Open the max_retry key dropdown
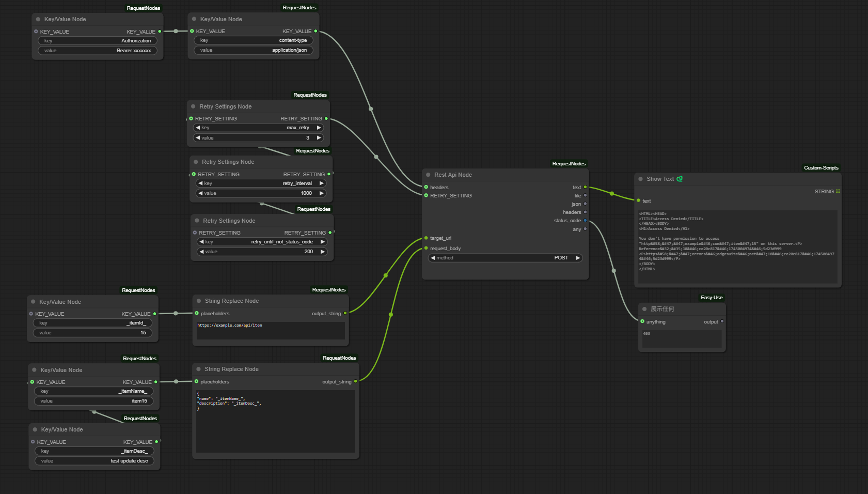This screenshot has width=868, height=494. pos(258,128)
